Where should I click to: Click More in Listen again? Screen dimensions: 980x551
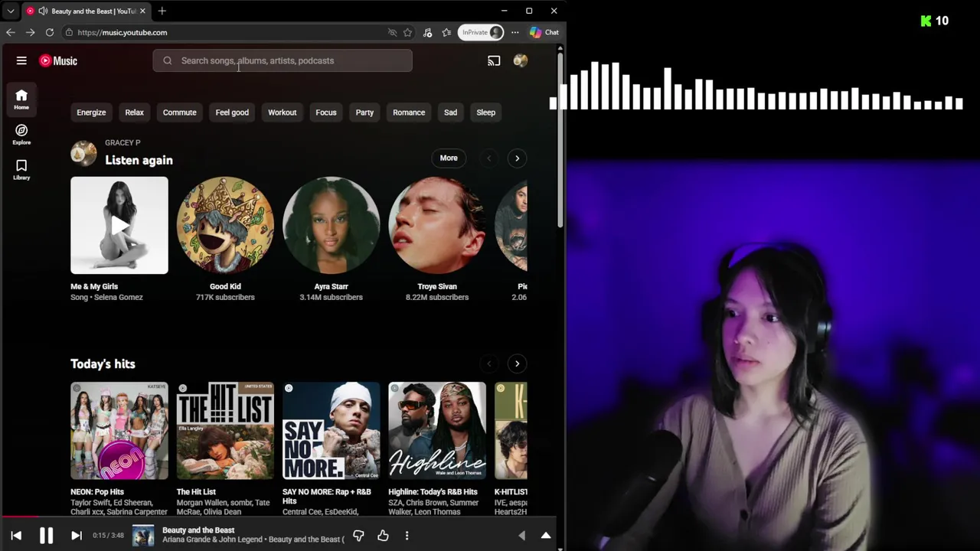[449, 158]
